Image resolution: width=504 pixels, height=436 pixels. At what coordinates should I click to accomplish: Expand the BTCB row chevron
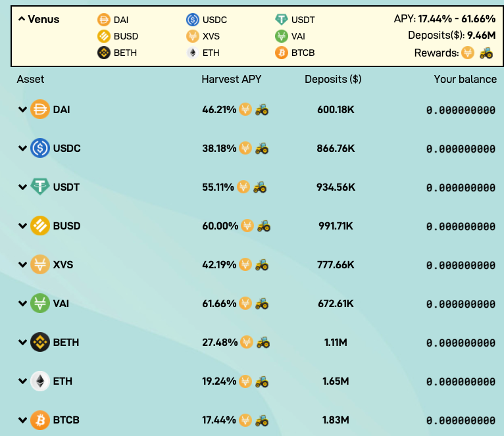[x=22, y=420]
